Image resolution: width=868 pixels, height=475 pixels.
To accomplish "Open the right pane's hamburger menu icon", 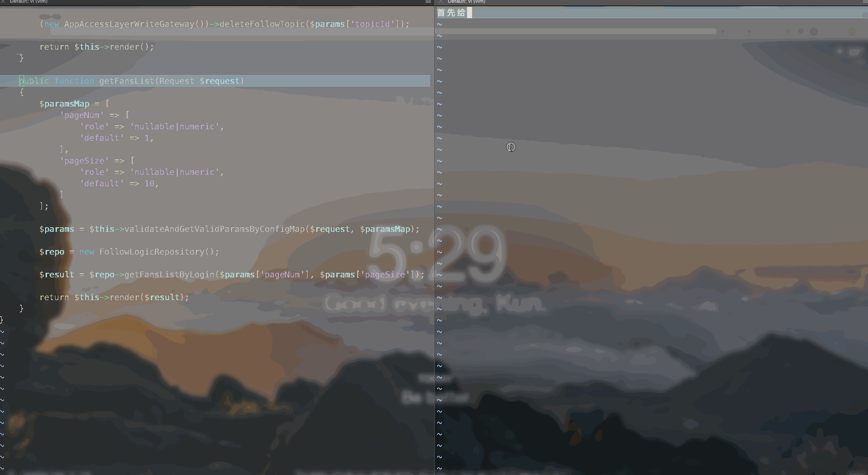I will [865, 2].
